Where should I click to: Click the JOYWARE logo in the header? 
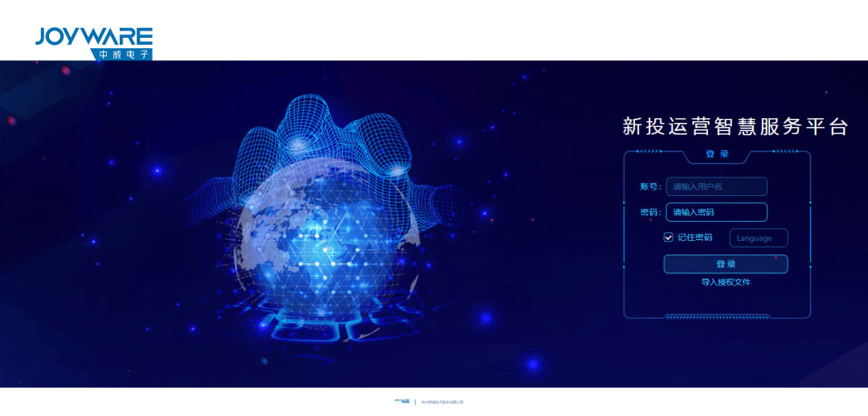[x=93, y=43]
